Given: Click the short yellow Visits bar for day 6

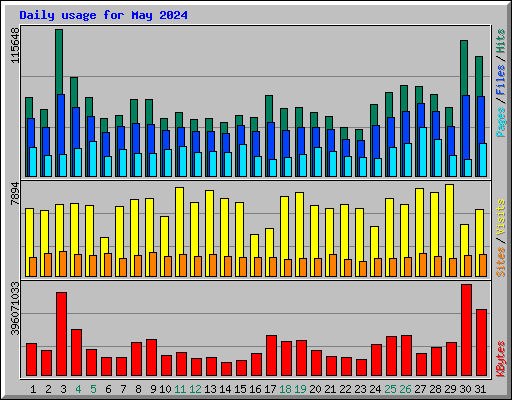Looking at the screenshot, I should coord(104,245).
